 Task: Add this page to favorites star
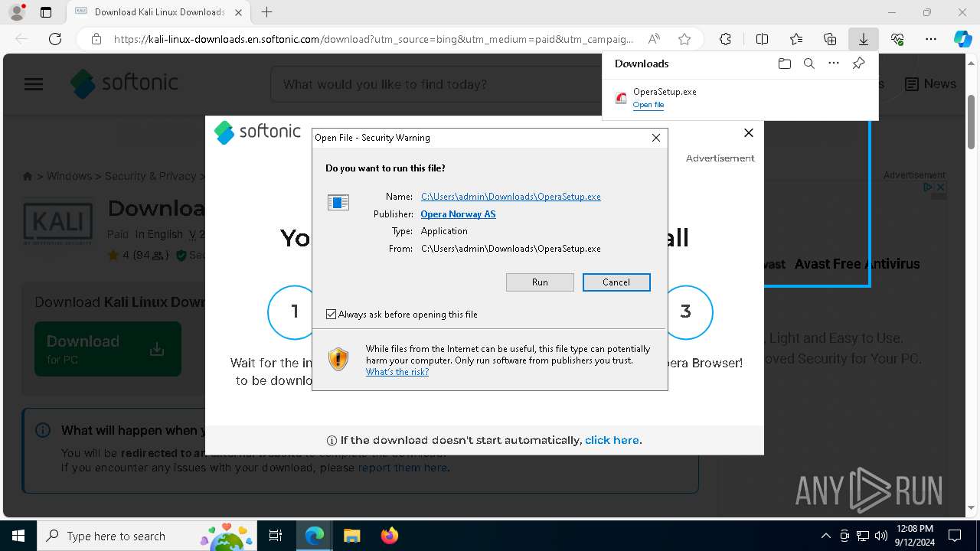tap(684, 39)
